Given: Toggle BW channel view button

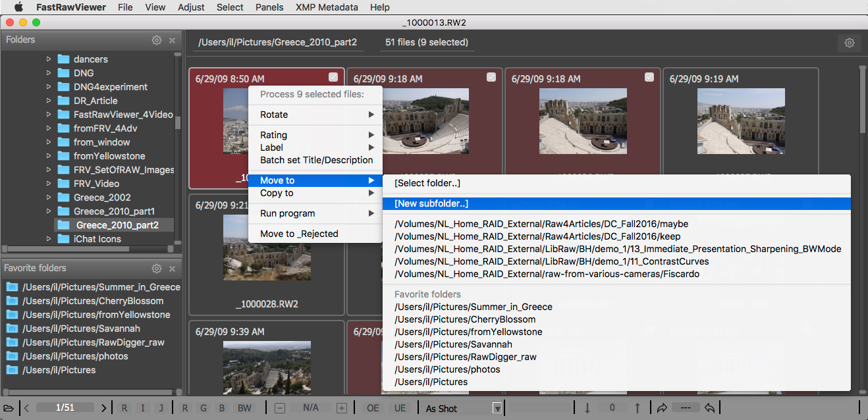Looking at the screenshot, I should [x=244, y=408].
